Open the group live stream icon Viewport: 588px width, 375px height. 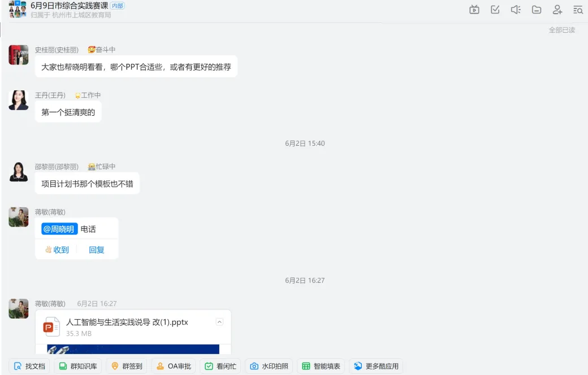[x=474, y=10]
